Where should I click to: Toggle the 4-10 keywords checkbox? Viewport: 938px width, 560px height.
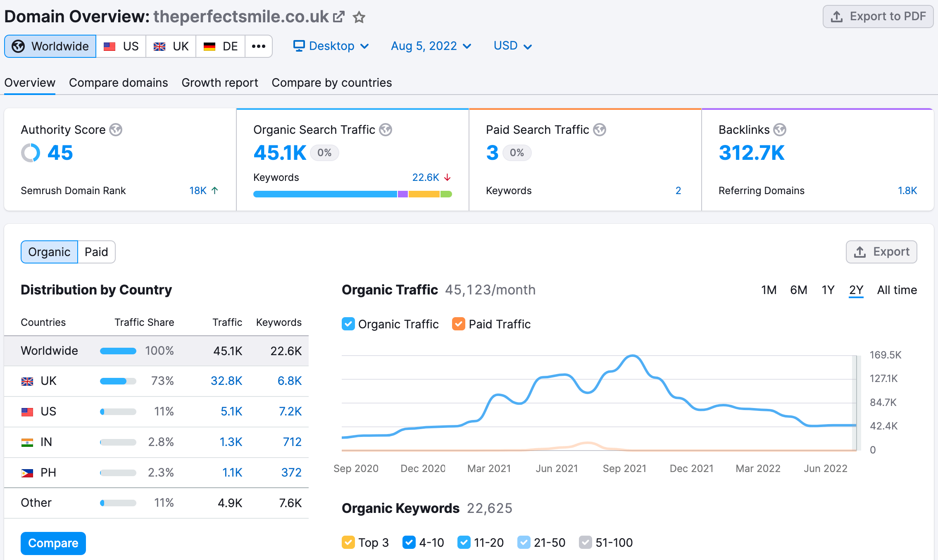coord(409,542)
